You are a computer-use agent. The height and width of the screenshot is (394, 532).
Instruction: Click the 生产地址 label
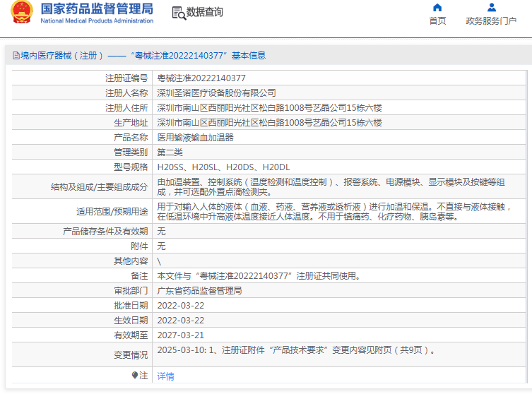point(131,123)
